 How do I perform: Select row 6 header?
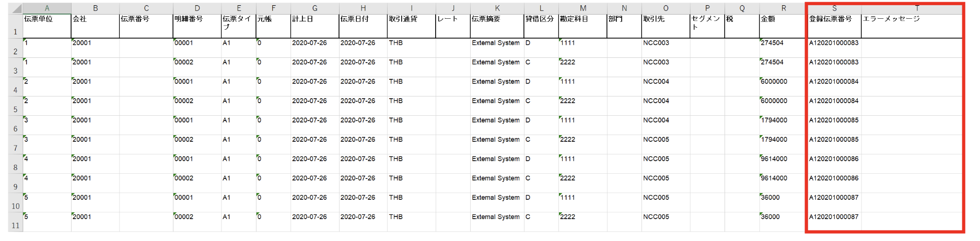coord(15,128)
